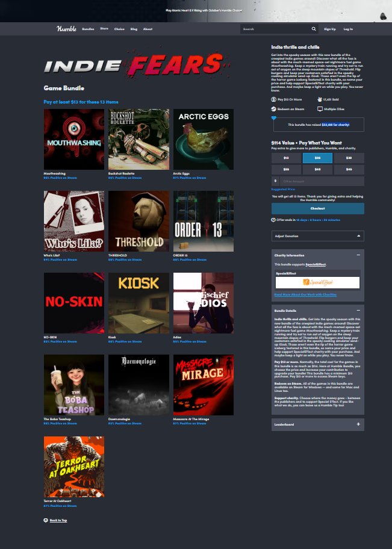
Task: Click the Back to Top arrow icon
Action: [46, 520]
